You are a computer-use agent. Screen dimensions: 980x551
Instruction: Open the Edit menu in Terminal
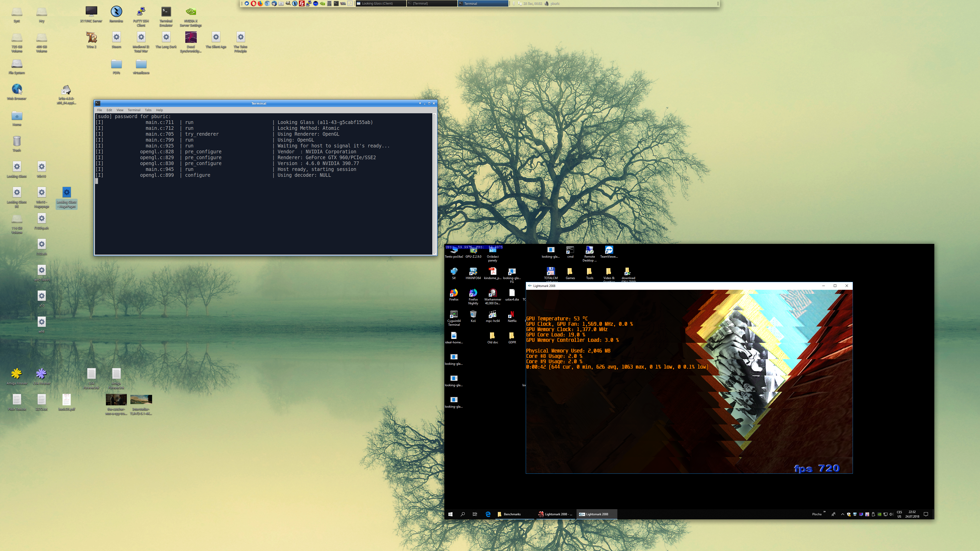point(109,110)
